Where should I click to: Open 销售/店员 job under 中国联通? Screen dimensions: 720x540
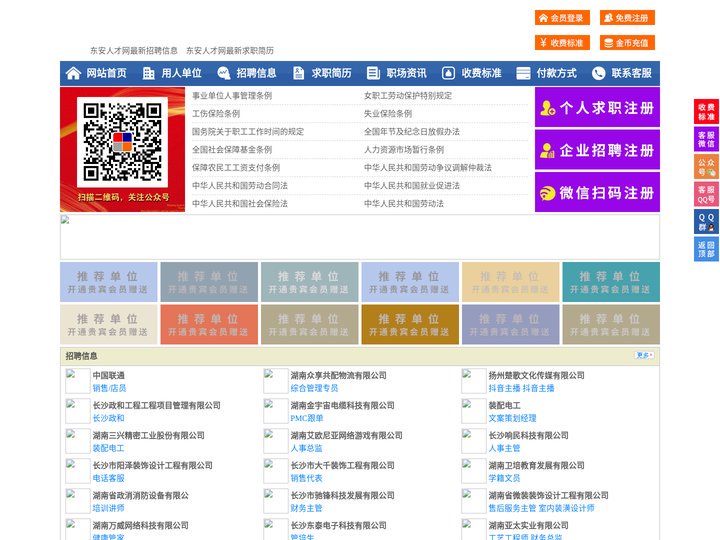click(x=109, y=388)
